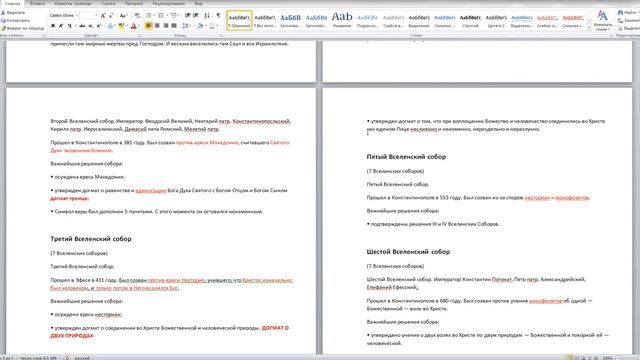The width and height of the screenshot is (640, 360).
Task: Open paragraph shading fill icon
Action: 200,26
